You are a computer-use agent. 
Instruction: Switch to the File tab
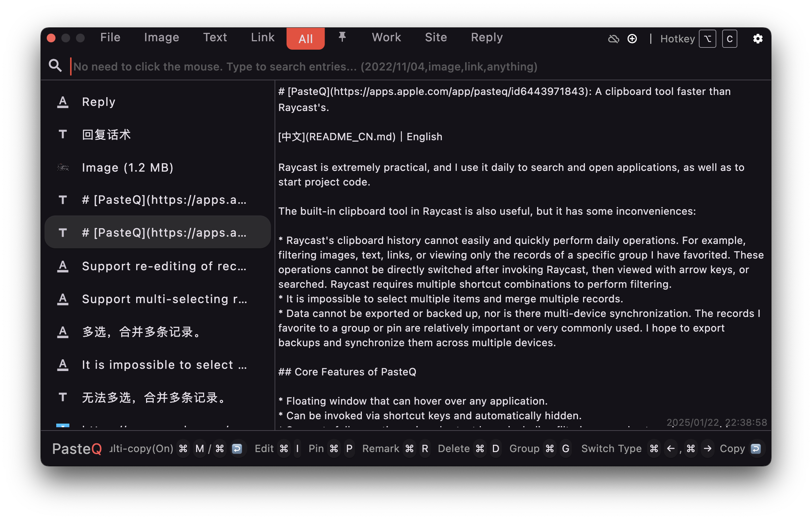(x=110, y=37)
